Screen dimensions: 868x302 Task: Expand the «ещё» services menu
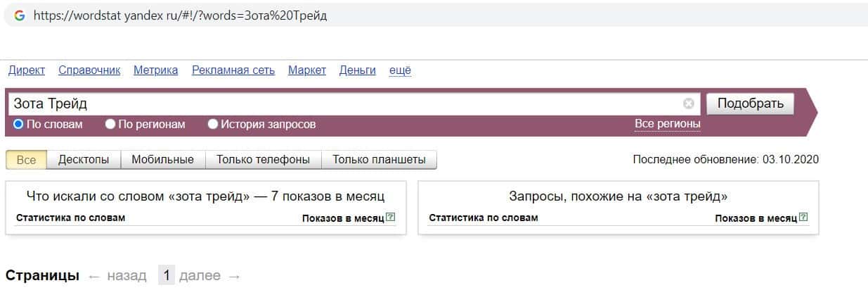tap(400, 70)
